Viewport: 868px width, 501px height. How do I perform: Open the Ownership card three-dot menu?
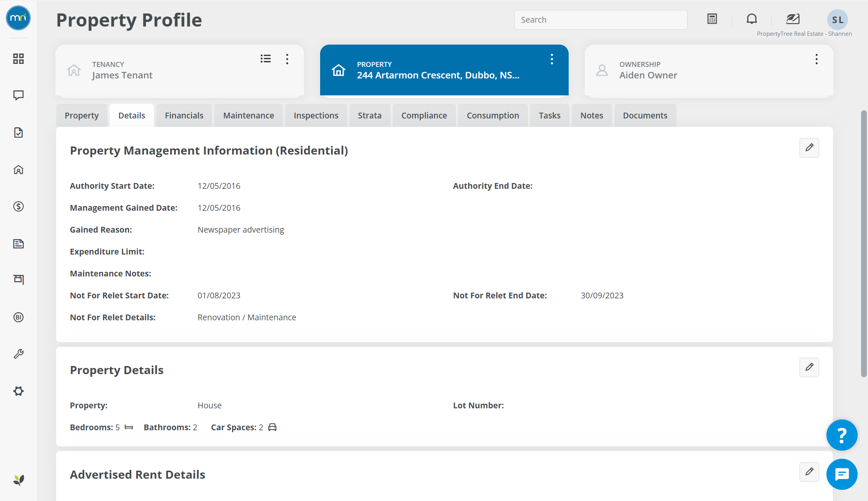[816, 59]
